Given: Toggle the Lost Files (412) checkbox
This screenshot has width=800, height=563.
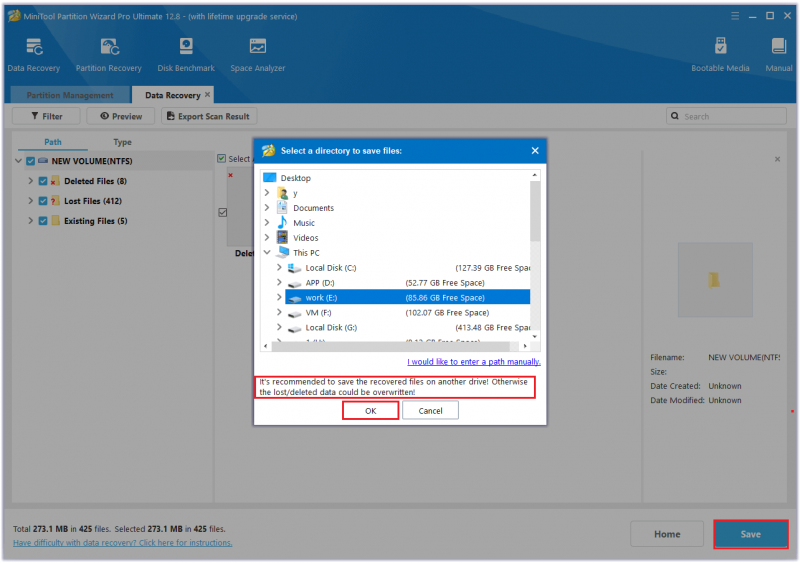Looking at the screenshot, I should click(43, 201).
